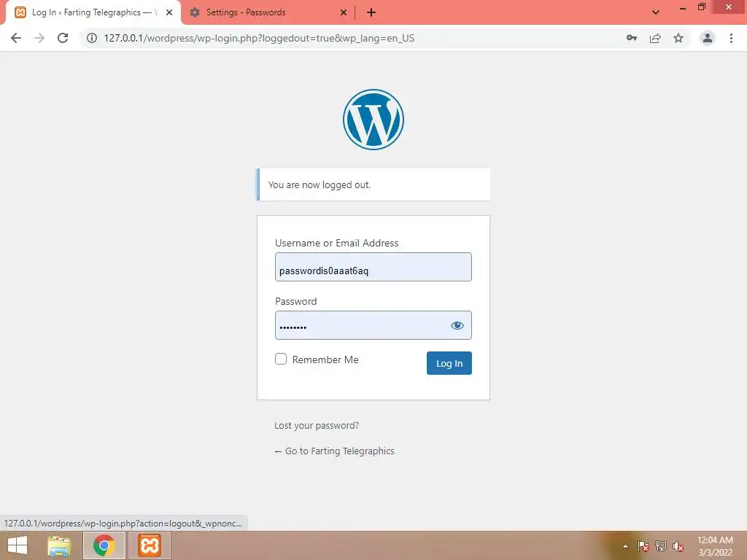This screenshot has height=560, width=747.
Task: Open Lost your password link
Action: (317, 426)
